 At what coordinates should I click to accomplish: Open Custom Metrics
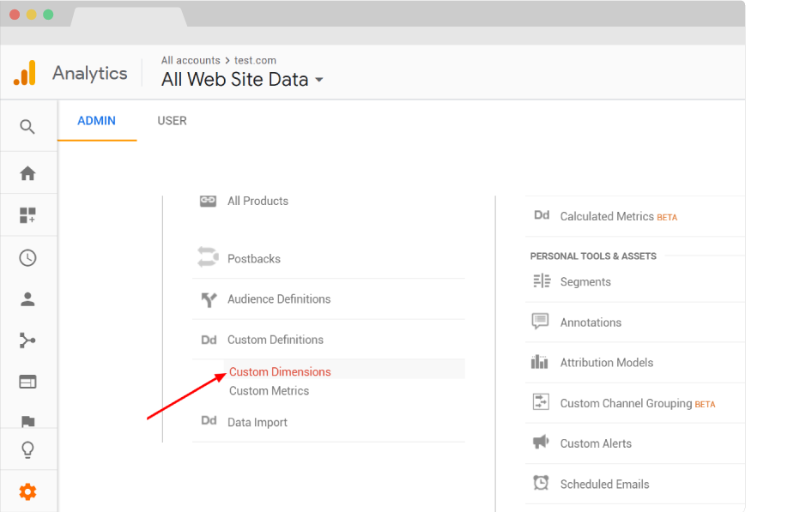(x=270, y=390)
